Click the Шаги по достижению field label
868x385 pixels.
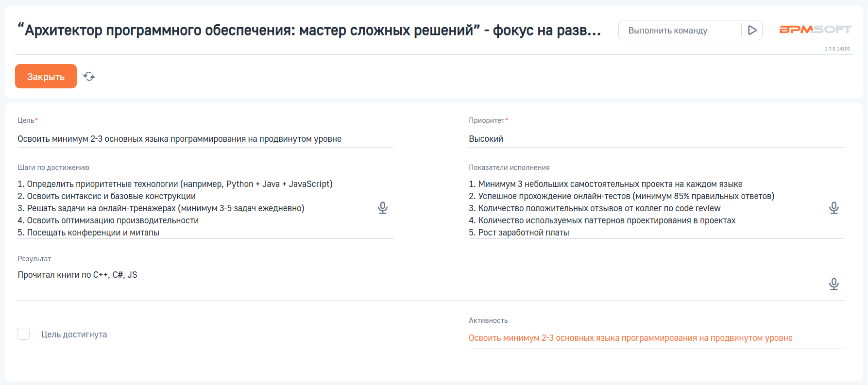coord(53,167)
